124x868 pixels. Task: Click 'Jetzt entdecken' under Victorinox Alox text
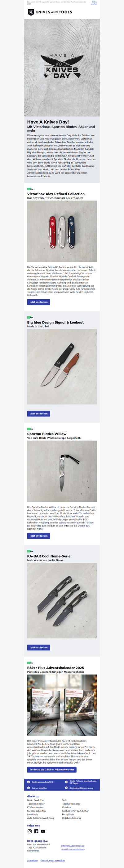pyautogui.click(x=38, y=302)
